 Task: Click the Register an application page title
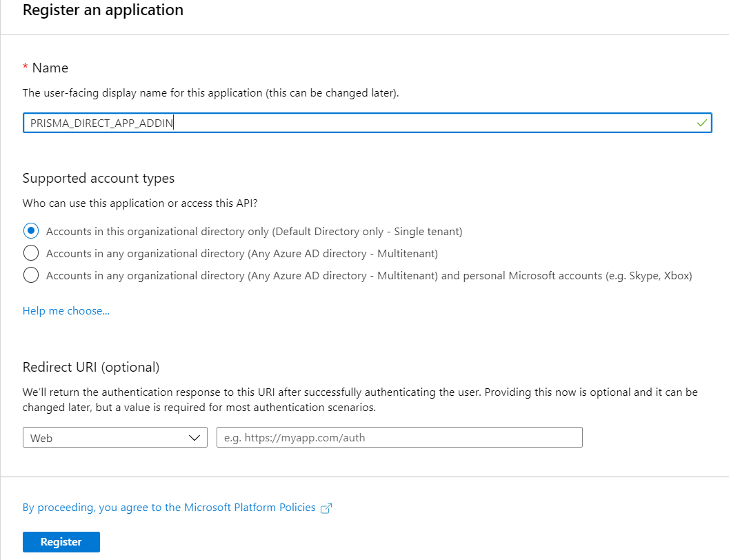click(103, 10)
